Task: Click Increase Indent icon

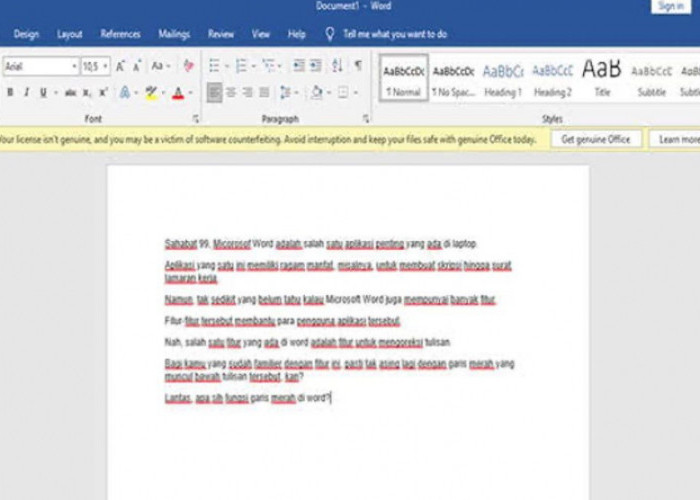Action: [316, 66]
